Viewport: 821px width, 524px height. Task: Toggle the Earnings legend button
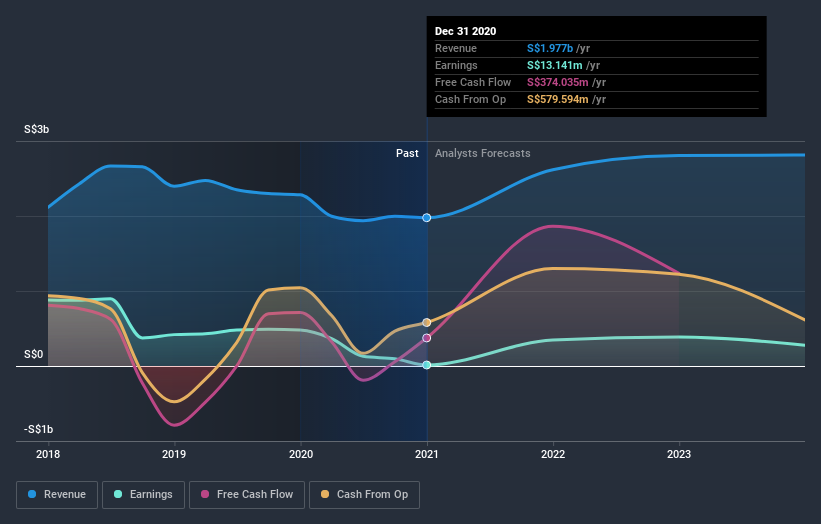pyautogui.click(x=143, y=495)
